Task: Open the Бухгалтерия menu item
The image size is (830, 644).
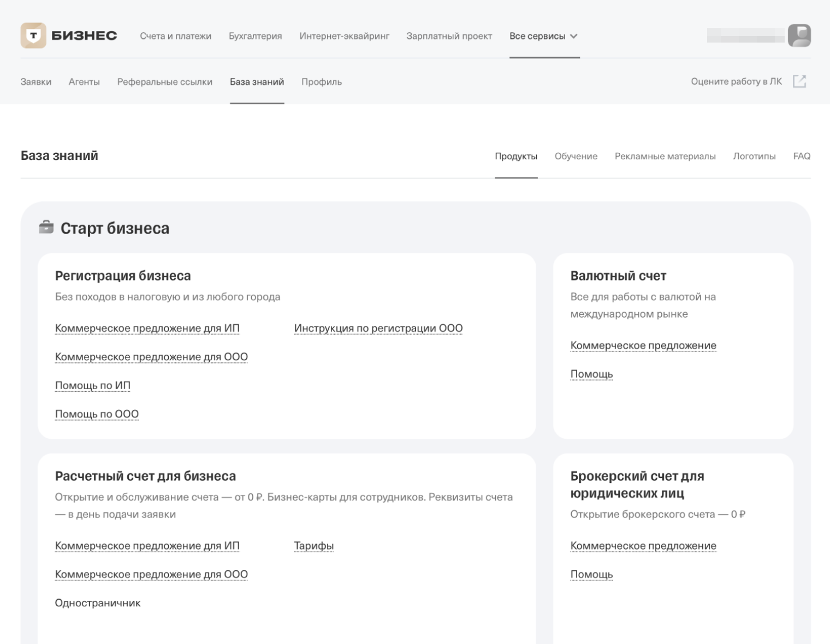Action: pyautogui.click(x=255, y=36)
